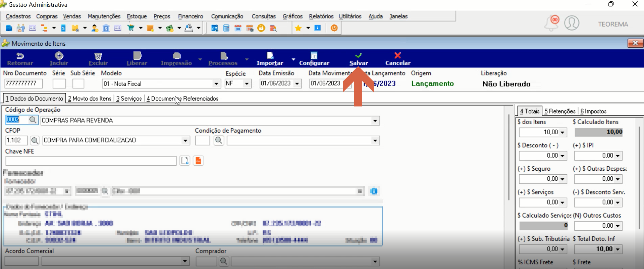Image resolution: width=644 pixels, height=269 pixels.
Task: Expand the COMPRAS PARA REVENDA dropdown
Action: pyautogui.click(x=375, y=121)
